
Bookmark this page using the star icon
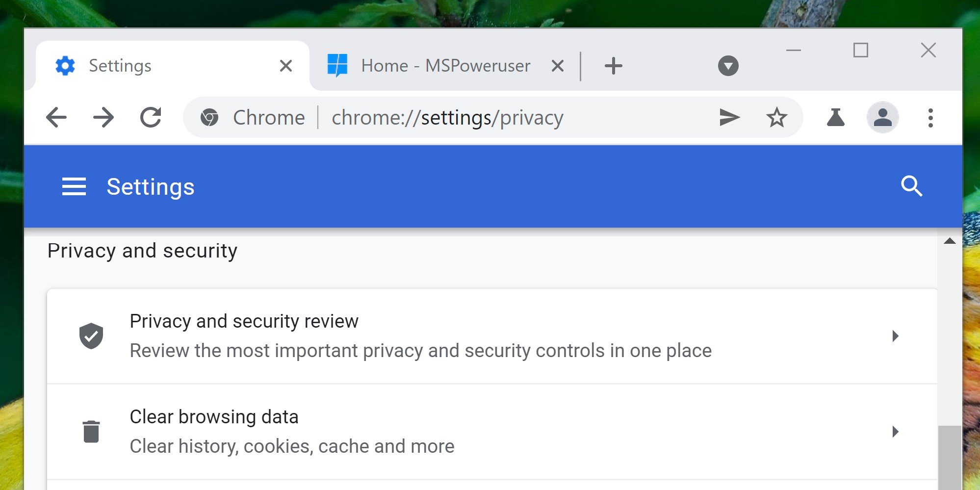coord(776,117)
